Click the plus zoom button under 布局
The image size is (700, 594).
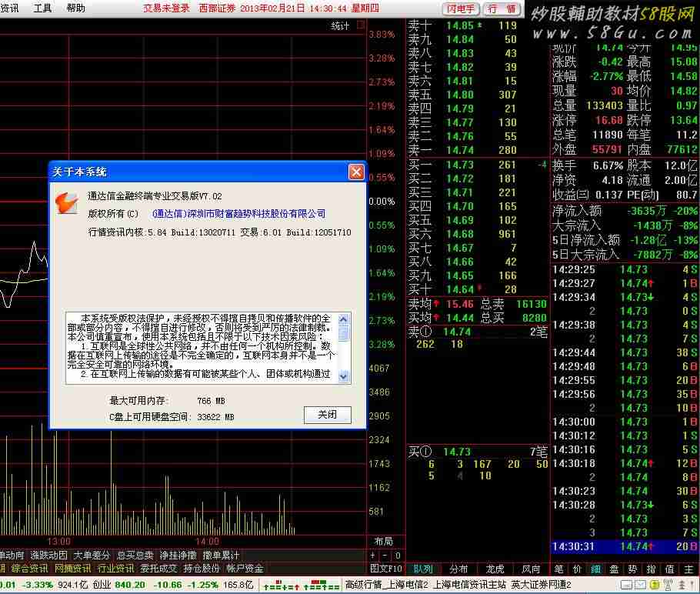373,556
